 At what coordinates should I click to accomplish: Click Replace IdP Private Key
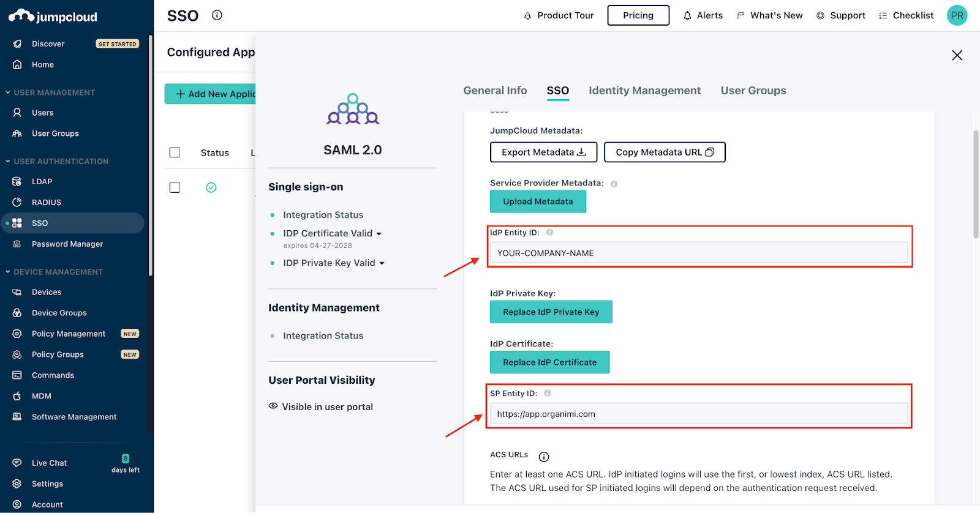pyautogui.click(x=551, y=312)
